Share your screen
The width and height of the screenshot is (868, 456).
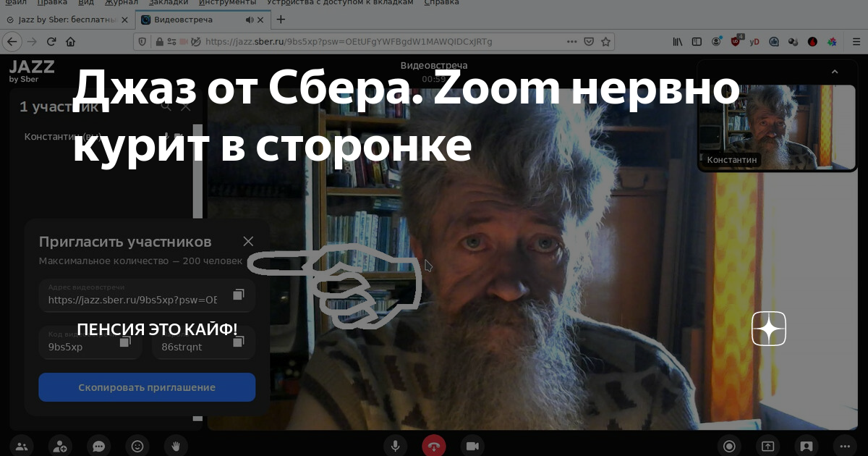point(768,446)
